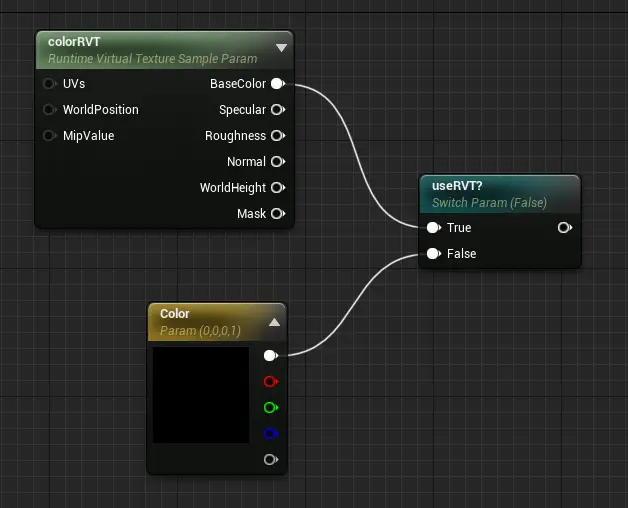628x508 pixels.
Task: Click the BaseColor pin label
Action: point(238,84)
